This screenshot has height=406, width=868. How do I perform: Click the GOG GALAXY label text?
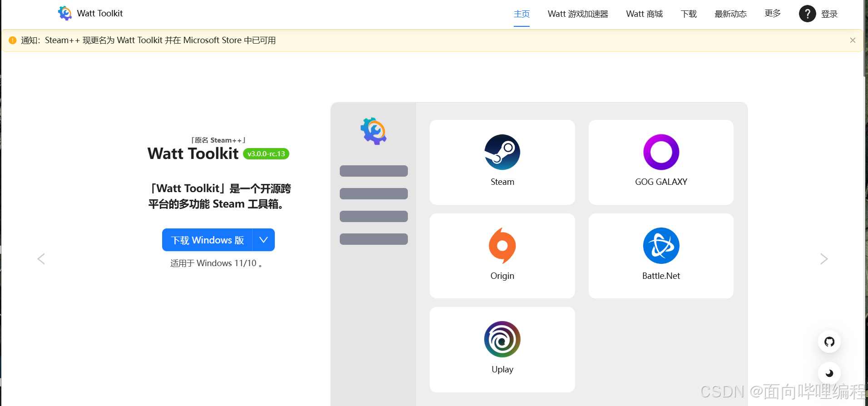pyautogui.click(x=661, y=182)
